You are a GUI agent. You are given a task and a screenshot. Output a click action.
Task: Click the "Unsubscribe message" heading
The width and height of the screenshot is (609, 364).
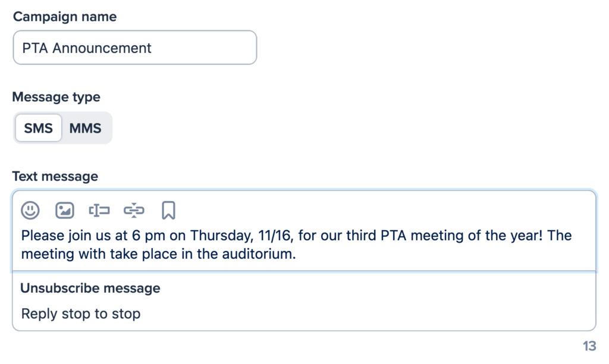[x=90, y=288]
